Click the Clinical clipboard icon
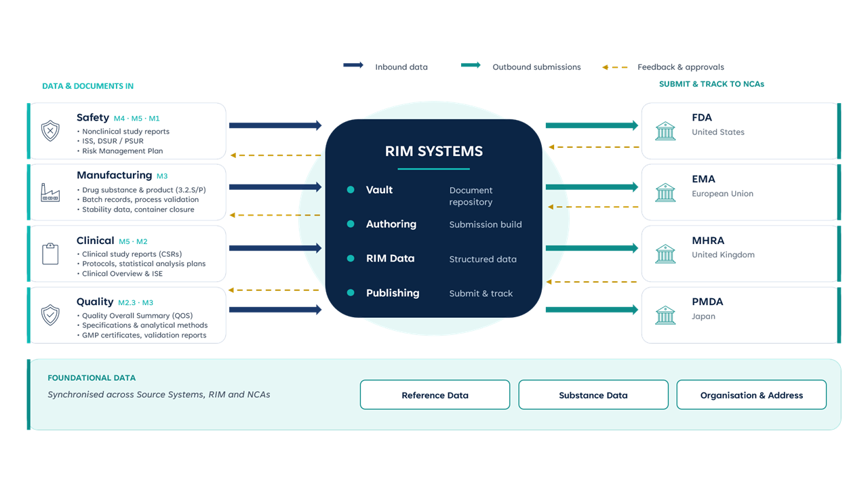 coord(50,253)
